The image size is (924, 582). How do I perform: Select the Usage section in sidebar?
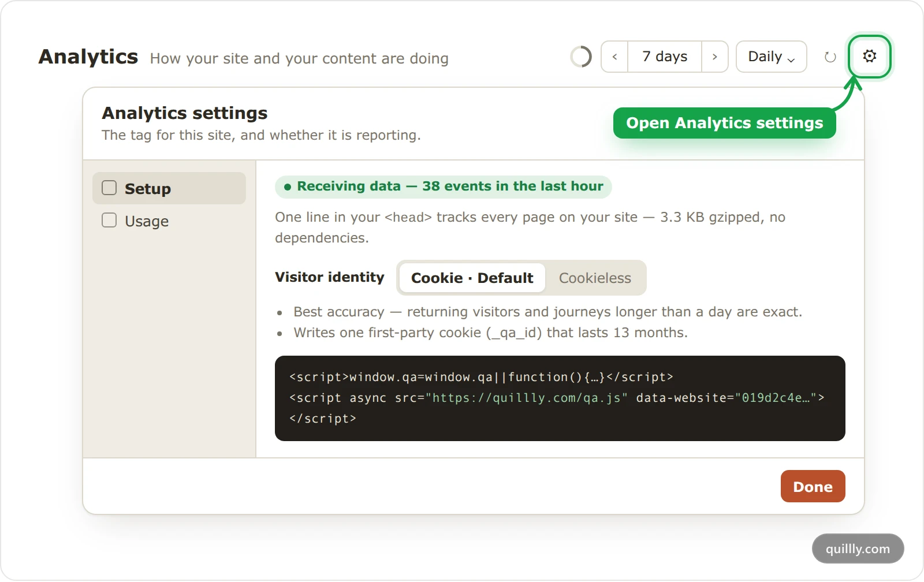pos(169,221)
